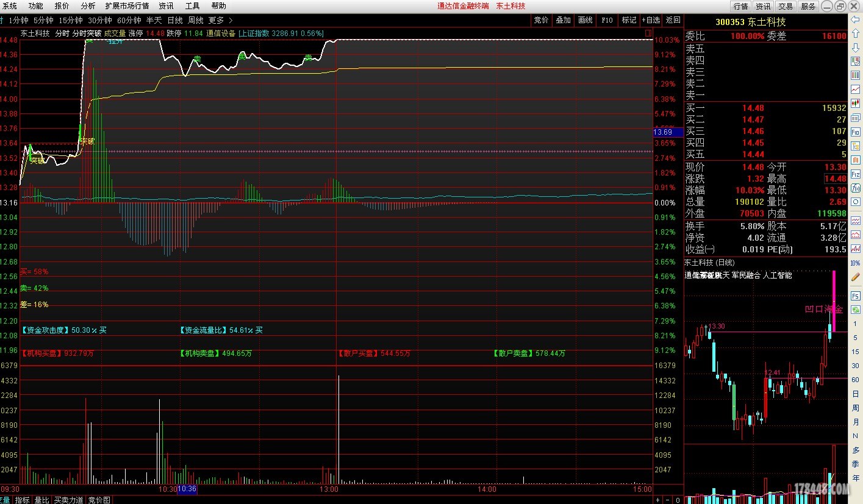Select 日 period in right sidebar

point(856,394)
